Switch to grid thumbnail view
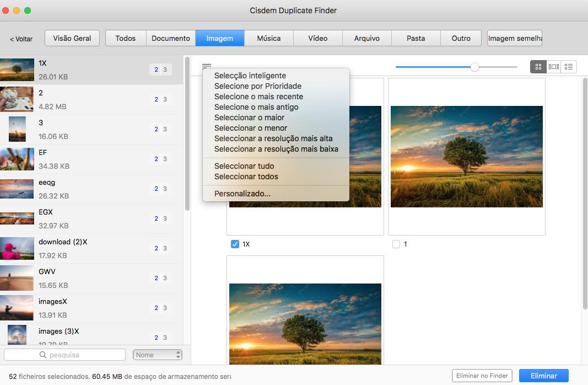Viewport: 588px width, 385px height. pos(538,67)
